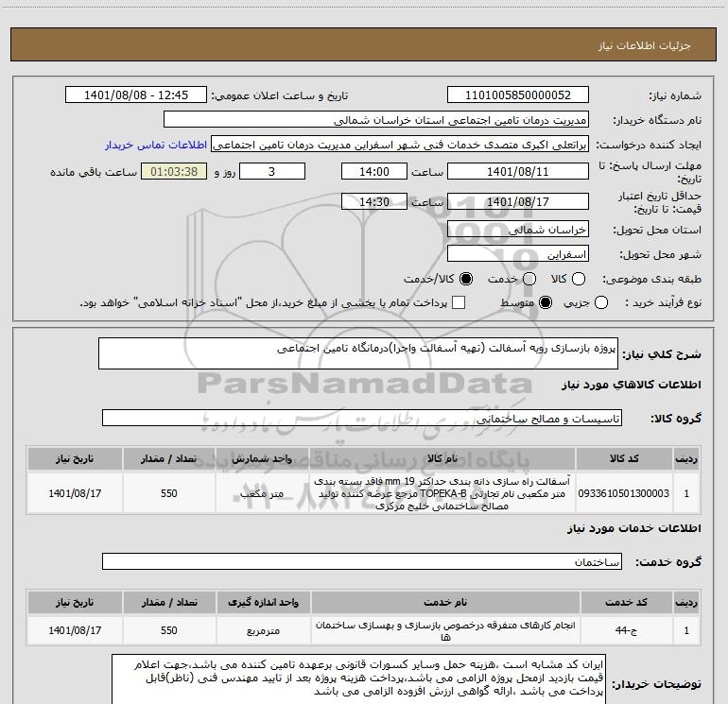
Task: Tick the اسناد خزانه اسلامی payment checkbox
Action: pyautogui.click(x=459, y=302)
